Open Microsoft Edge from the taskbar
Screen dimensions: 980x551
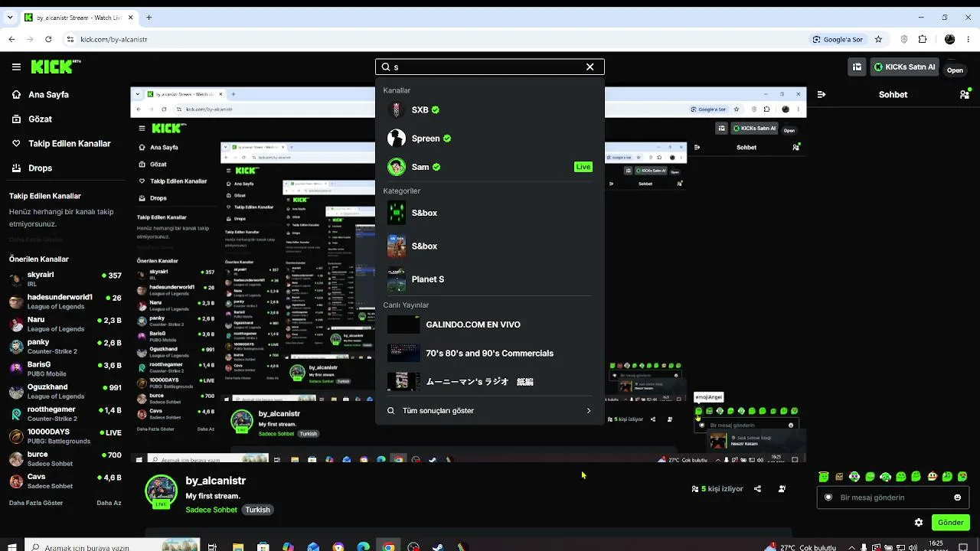(x=364, y=546)
